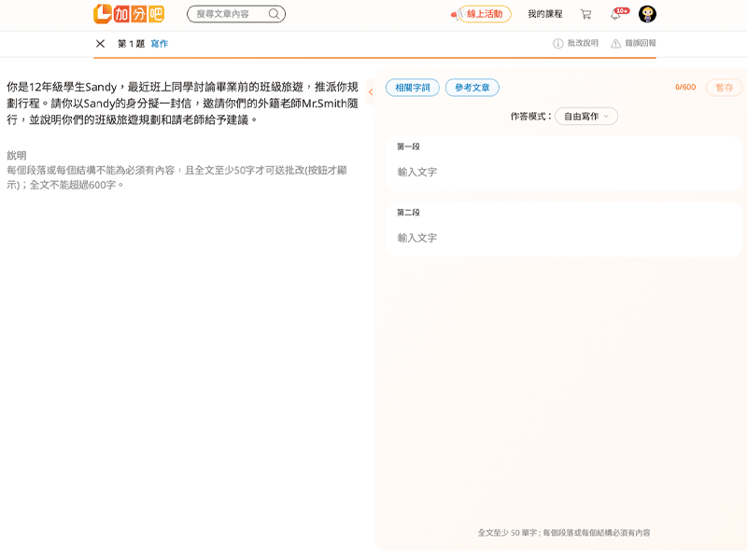Open the user avatar menu
The height and width of the screenshot is (560, 747).
pyautogui.click(x=647, y=14)
